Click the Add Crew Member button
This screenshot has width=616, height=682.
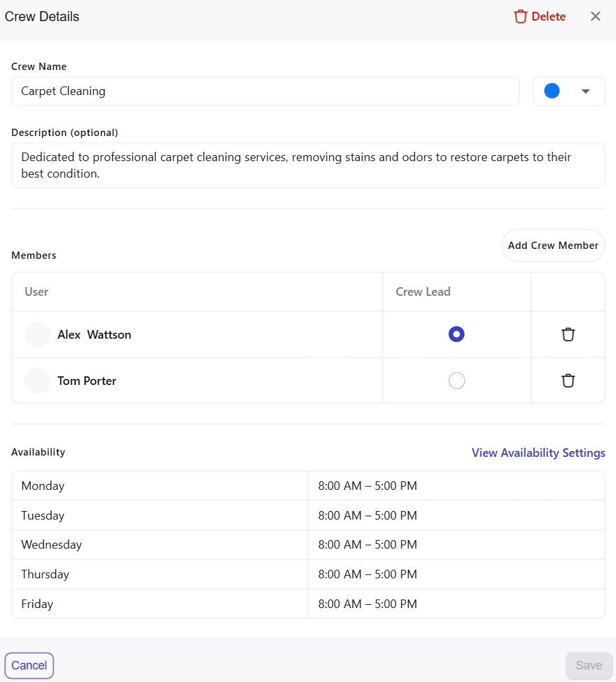tap(553, 246)
